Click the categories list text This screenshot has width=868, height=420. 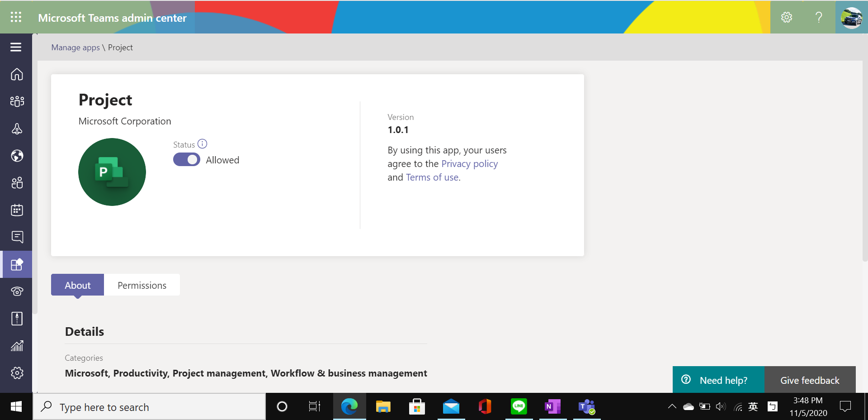pos(246,373)
